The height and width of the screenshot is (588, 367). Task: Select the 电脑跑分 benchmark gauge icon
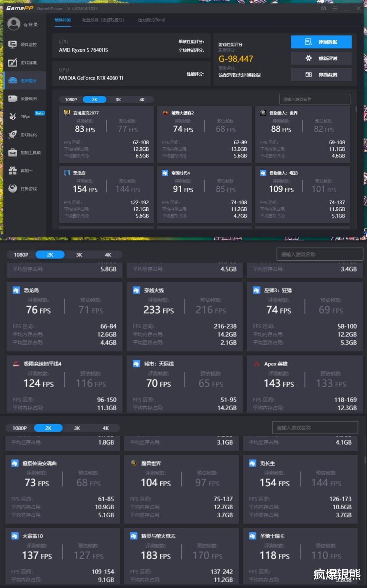click(x=13, y=80)
